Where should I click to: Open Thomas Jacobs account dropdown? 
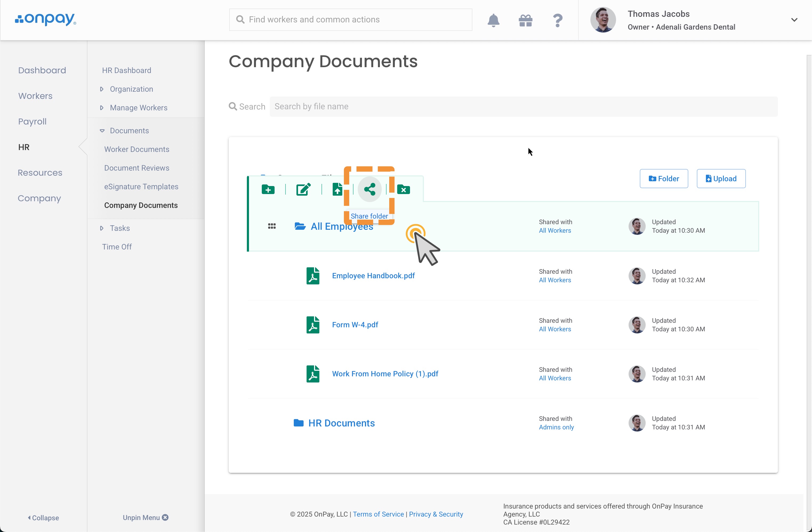point(794,20)
